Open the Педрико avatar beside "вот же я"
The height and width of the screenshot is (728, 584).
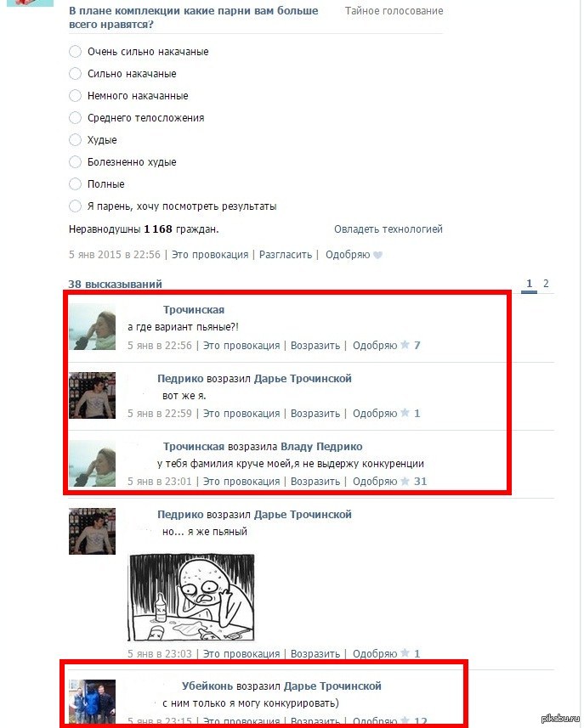pos(92,396)
